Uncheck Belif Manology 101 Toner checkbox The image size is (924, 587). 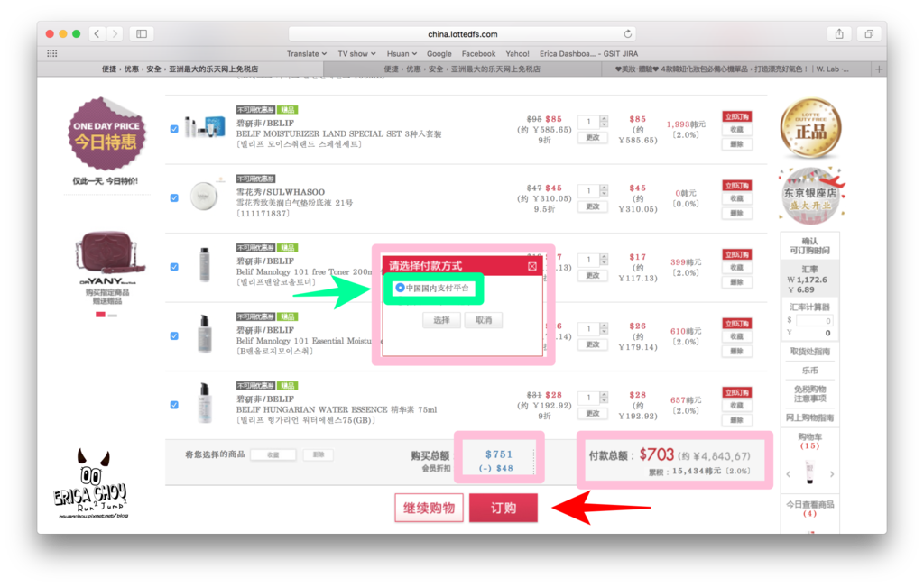(174, 267)
